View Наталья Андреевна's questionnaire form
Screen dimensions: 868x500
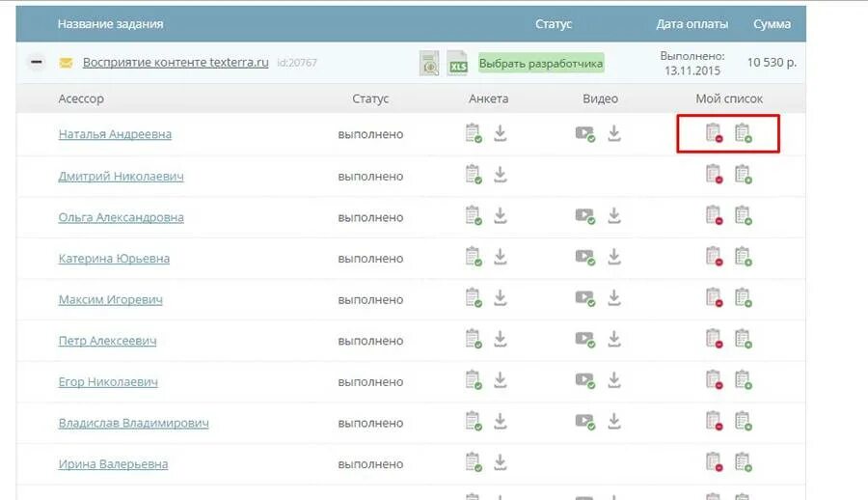(474, 133)
